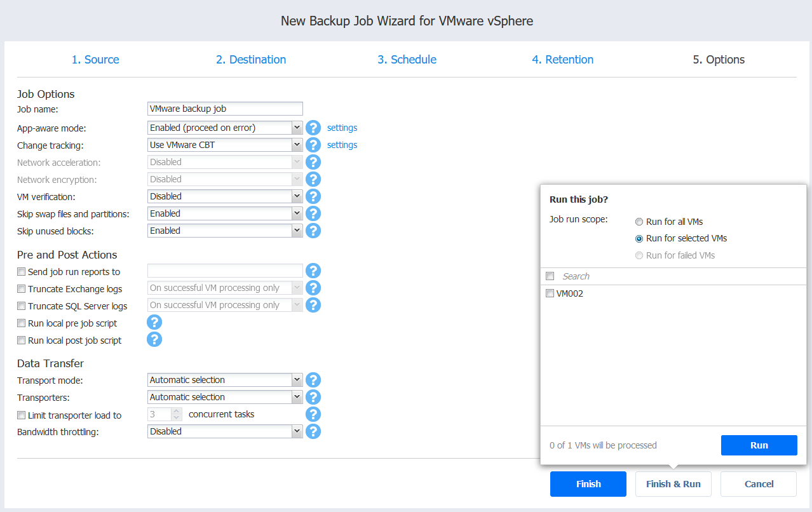The image size is (812, 512).
Task: Jump to the 4. Retention step
Action: [x=563, y=60]
